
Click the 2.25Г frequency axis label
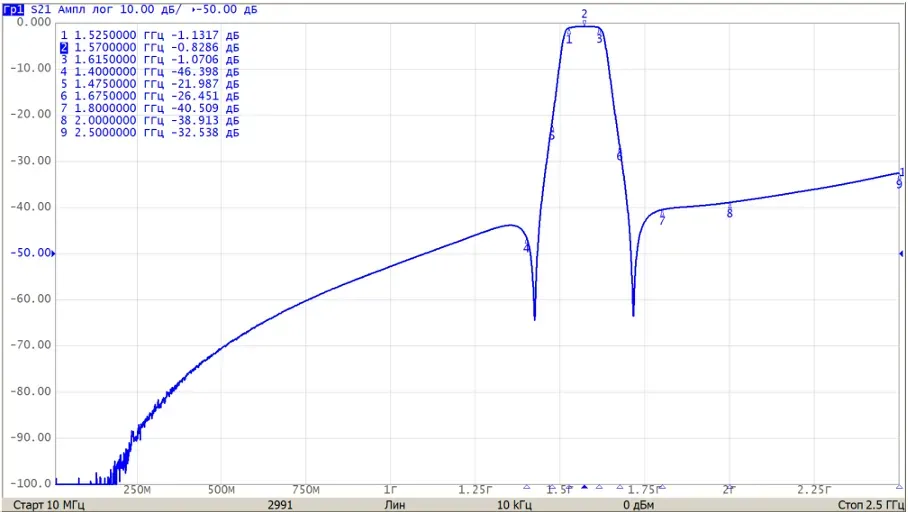pos(814,490)
